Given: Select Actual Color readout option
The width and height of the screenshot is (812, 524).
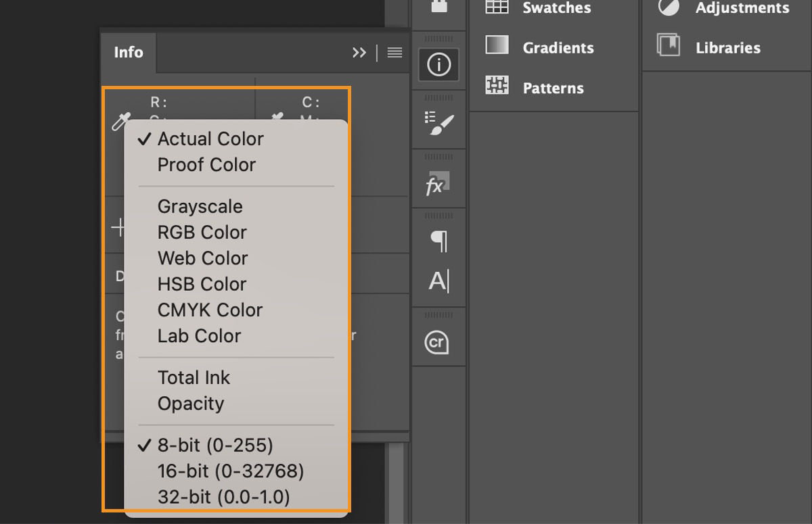Looking at the screenshot, I should pyautogui.click(x=210, y=139).
